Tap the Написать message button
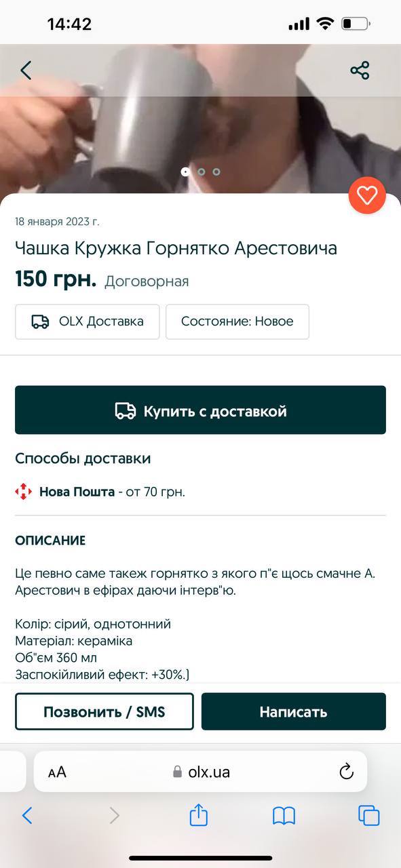 (293, 711)
